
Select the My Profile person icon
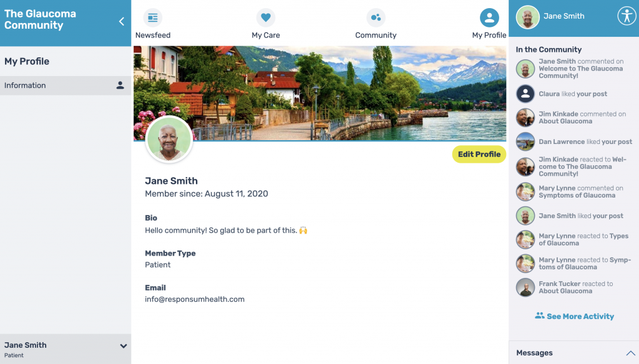[489, 18]
